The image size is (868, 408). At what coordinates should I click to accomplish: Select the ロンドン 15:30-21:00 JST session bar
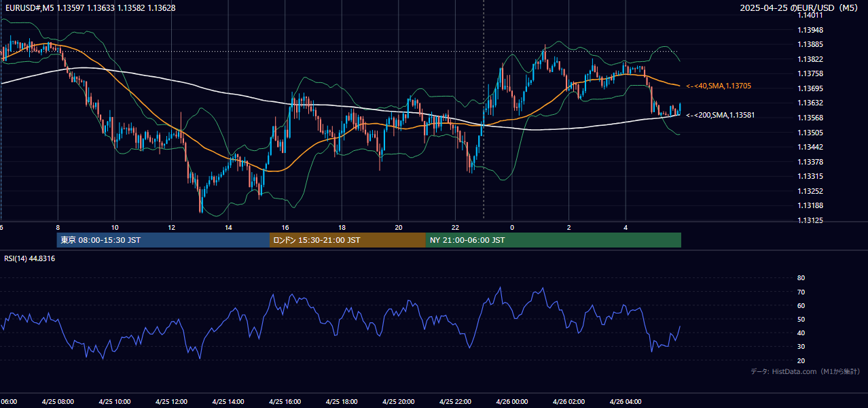coord(348,240)
